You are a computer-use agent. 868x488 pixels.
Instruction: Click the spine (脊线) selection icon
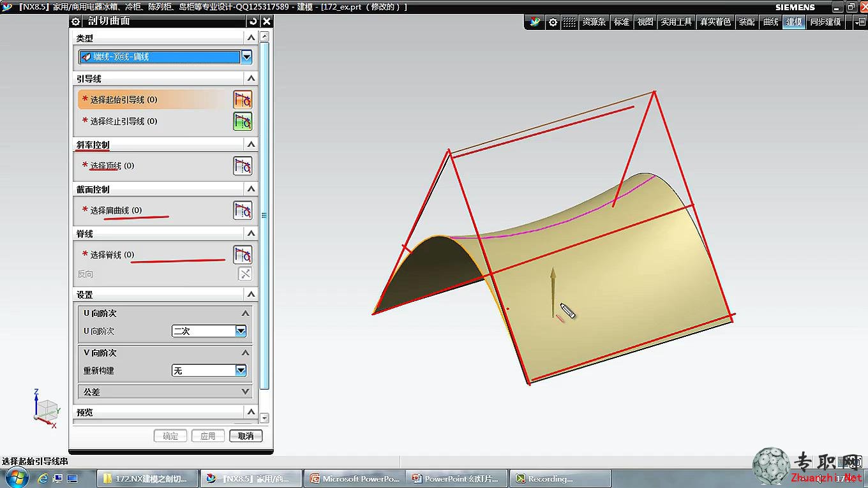[x=243, y=255]
